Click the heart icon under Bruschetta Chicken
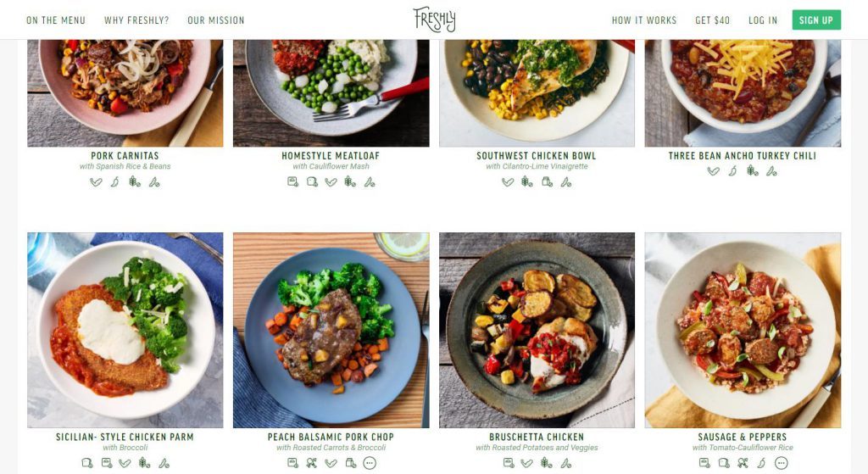This screenshot has height=474, width=868. pyautogui.click(x=527, y=463)
